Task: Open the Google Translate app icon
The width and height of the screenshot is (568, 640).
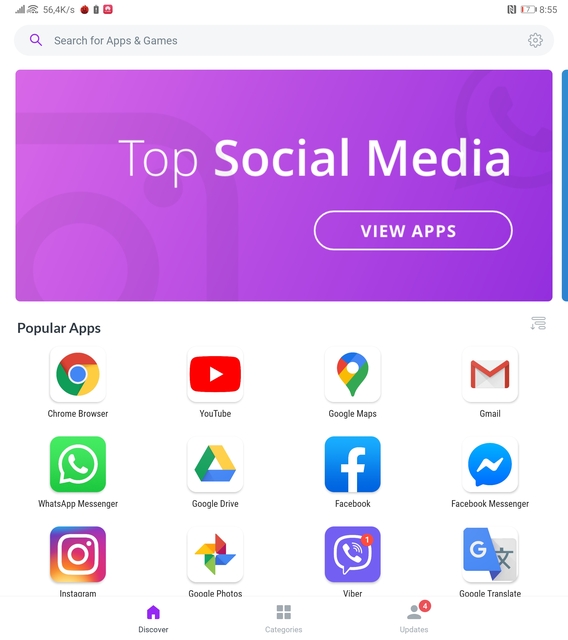Action: pyautogui.click(x=490, y=554)
